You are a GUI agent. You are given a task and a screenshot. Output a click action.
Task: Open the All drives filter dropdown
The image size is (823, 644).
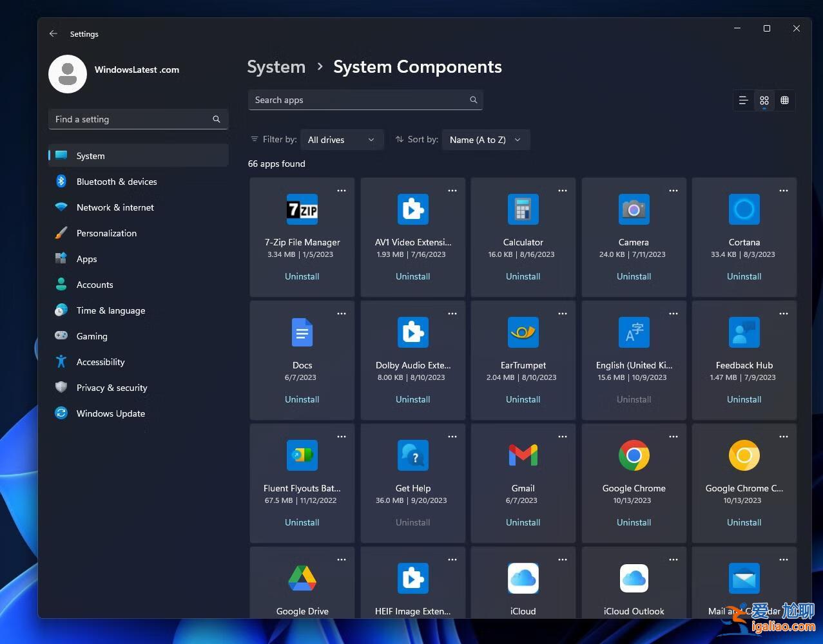click(342, 139)
